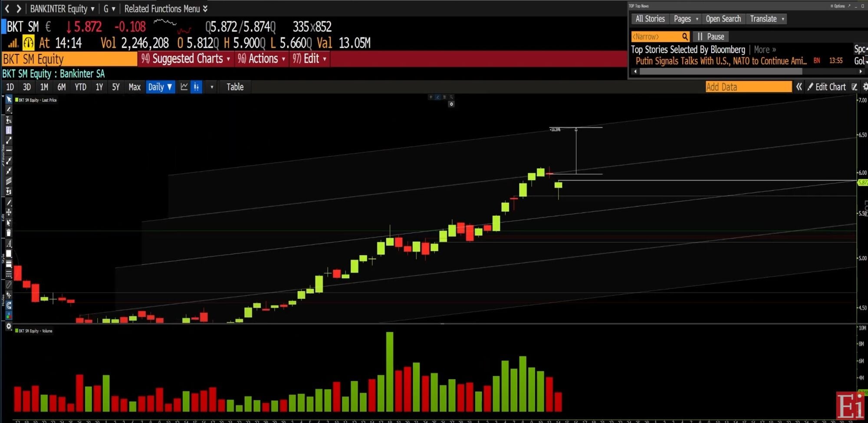Open the Top News Options menu
868x423 pixels.
pyautogui.click(x=838, y=6)
